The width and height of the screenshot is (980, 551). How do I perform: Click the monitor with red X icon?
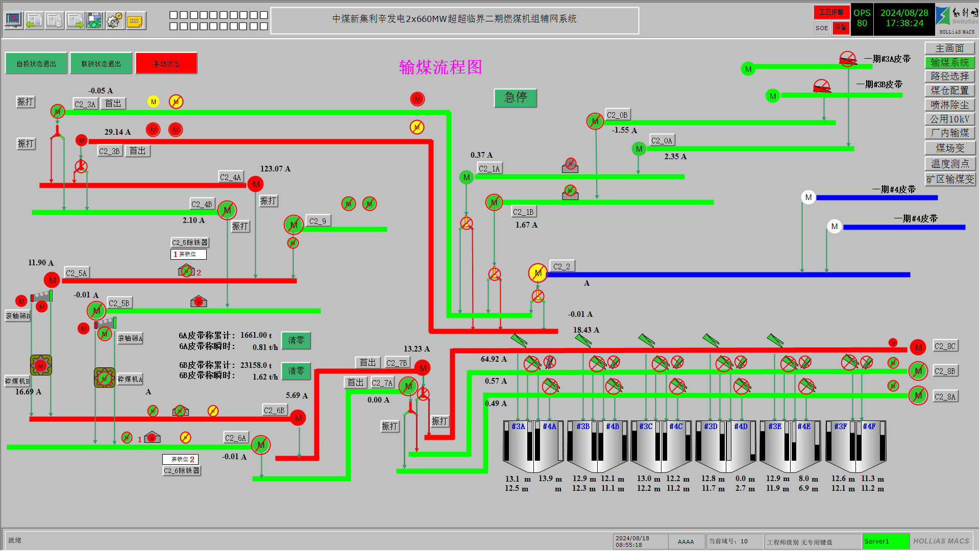pos(14,20)
